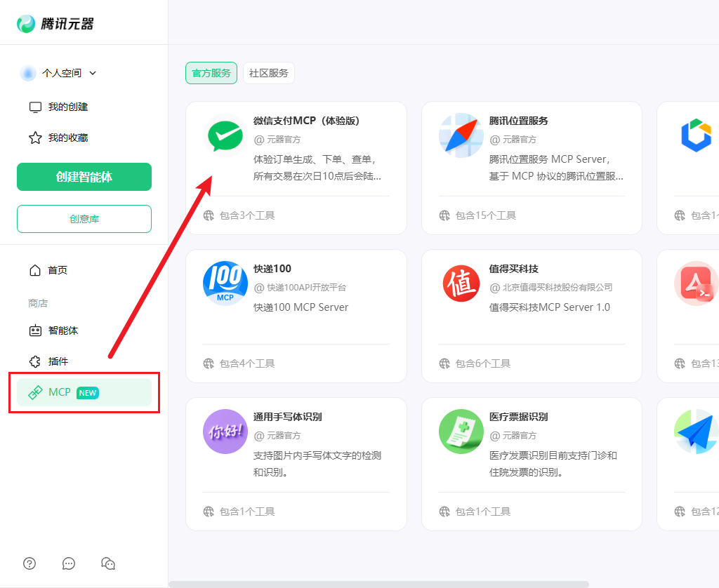This screenshot has width=719, height=588.
Task: Click the MCP link icon in the sidebar
Action: pos(35,393)
